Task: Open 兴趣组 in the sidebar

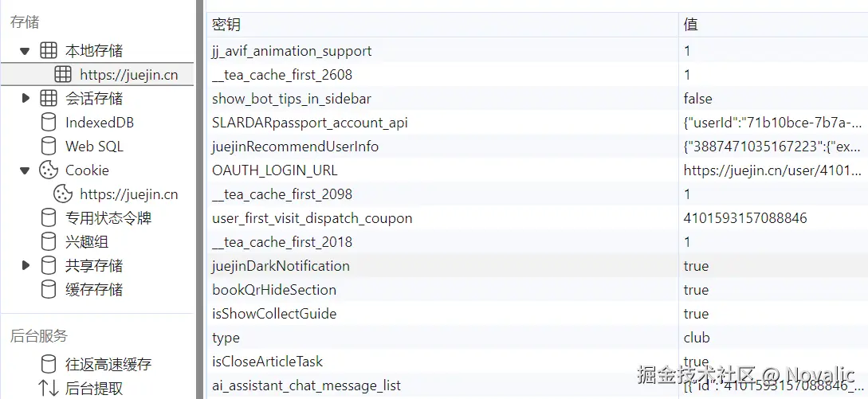Action: 87,242
